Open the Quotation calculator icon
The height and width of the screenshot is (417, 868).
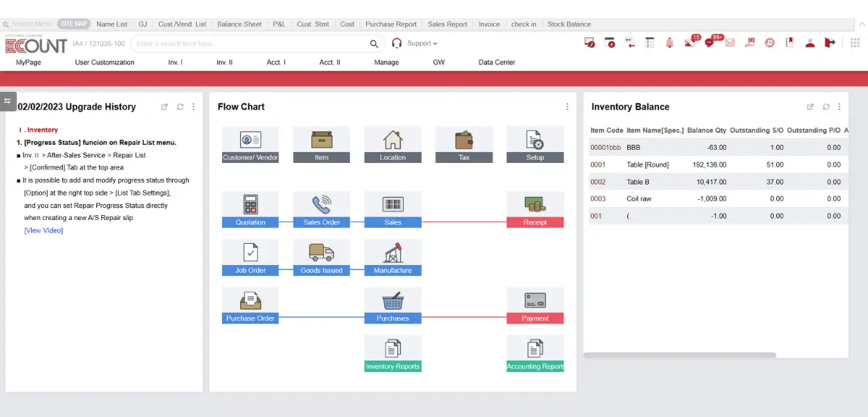(x=250, y=210)
